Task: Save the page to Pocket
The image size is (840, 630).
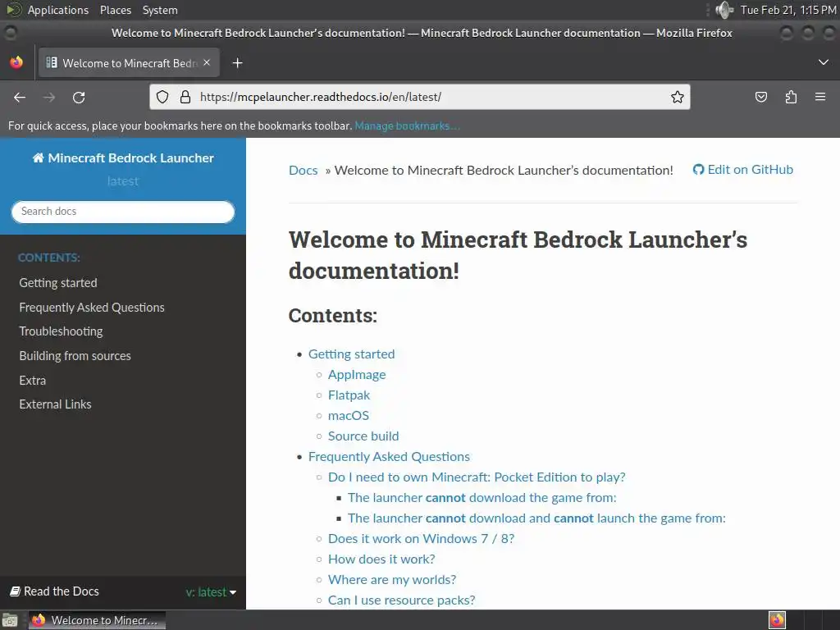Action: coord(760,97)
